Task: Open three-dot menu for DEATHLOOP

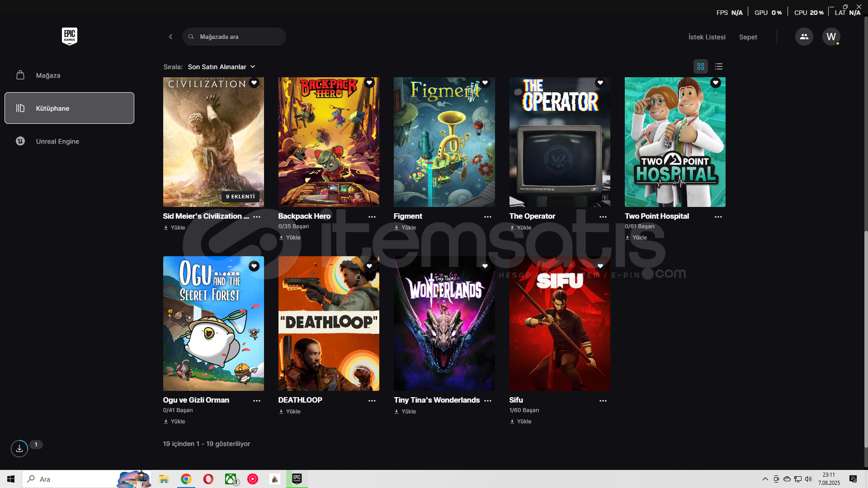Action: (372, 401)
